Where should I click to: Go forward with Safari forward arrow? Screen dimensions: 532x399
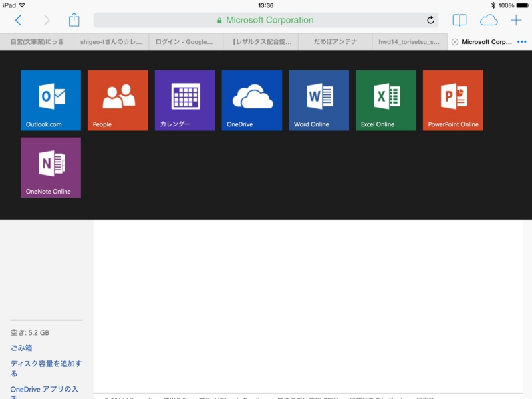pos(47,21)
